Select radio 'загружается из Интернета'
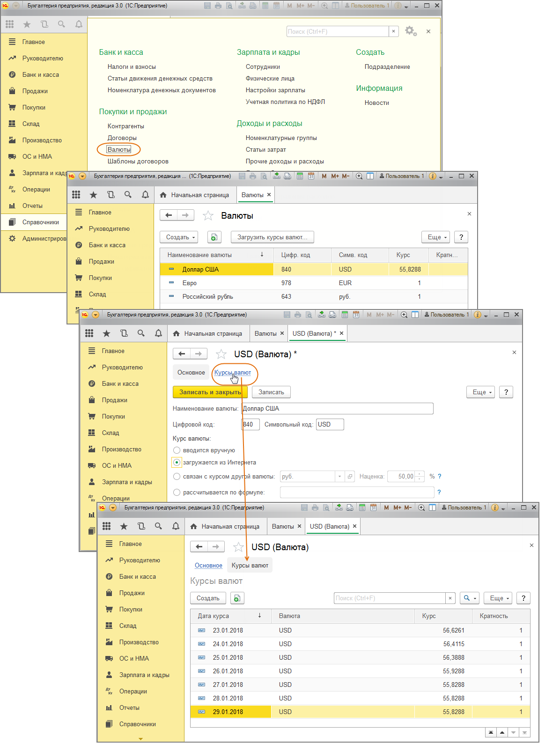 177,462
